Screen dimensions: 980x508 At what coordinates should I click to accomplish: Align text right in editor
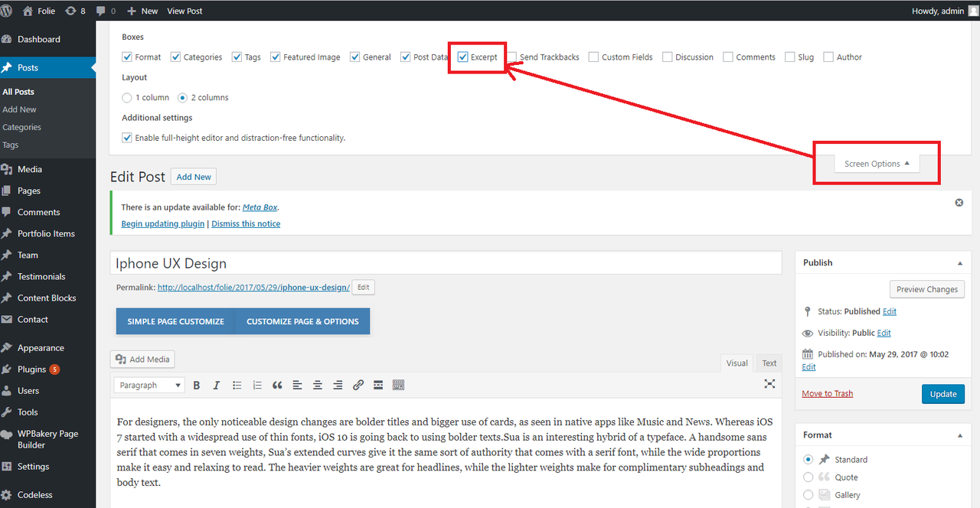[338, 385]
